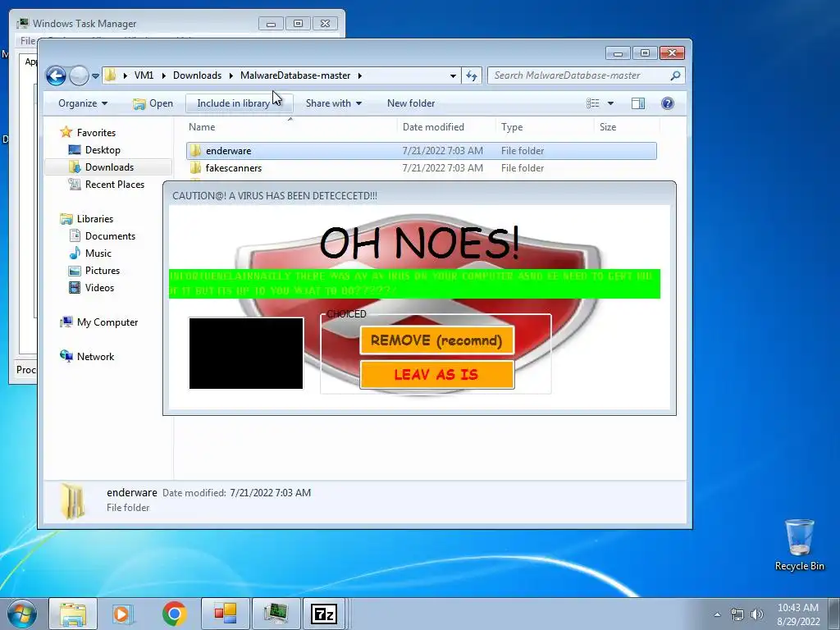840x630 pixels.
Task: Click the REMOVE (recomnd) button
Action: (x=436, y=340)
